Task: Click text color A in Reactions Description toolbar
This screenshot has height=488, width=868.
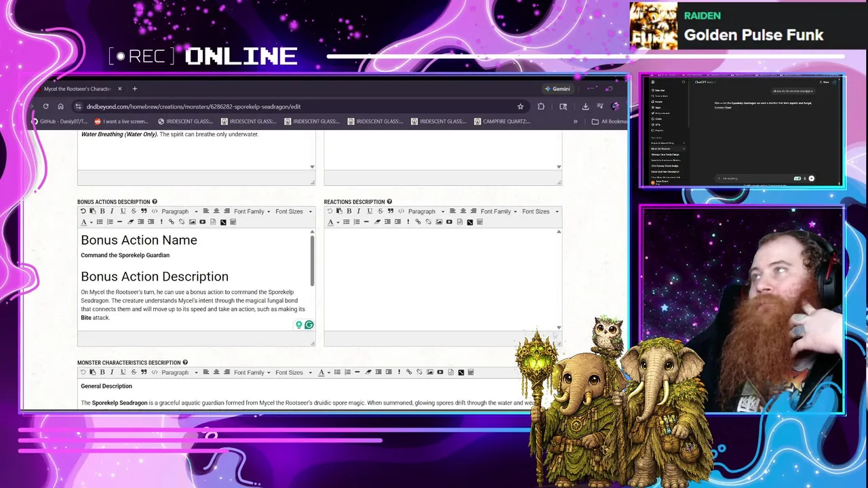Action: click(x=331, y=222)
